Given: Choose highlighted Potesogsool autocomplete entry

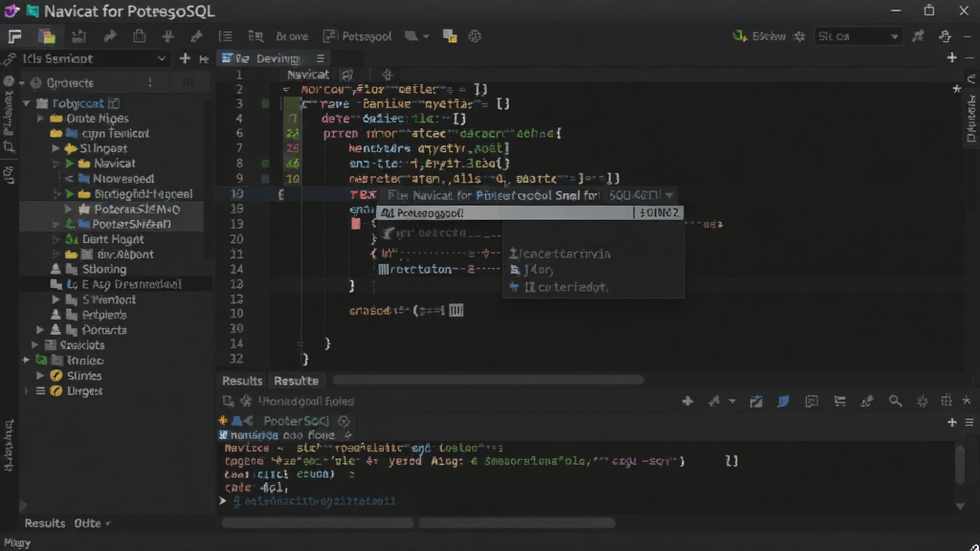Looking at the screenshot, I should click(x=529, y=213).
